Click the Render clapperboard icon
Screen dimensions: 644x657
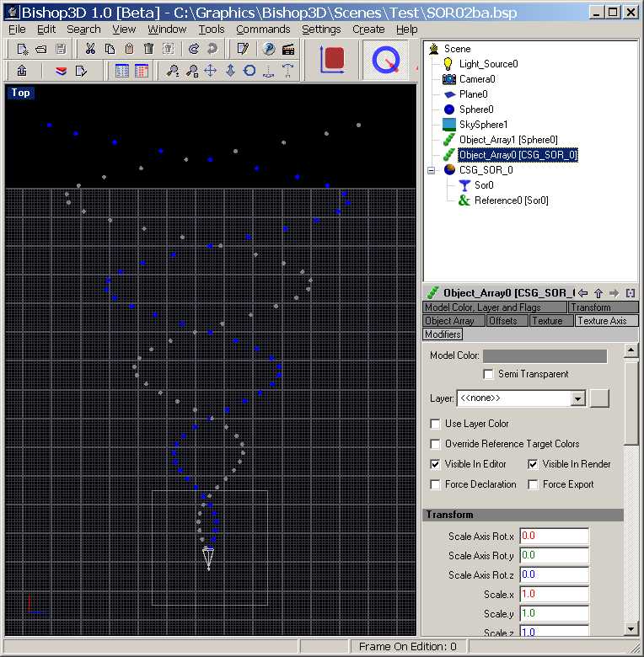tap(287, 49)
